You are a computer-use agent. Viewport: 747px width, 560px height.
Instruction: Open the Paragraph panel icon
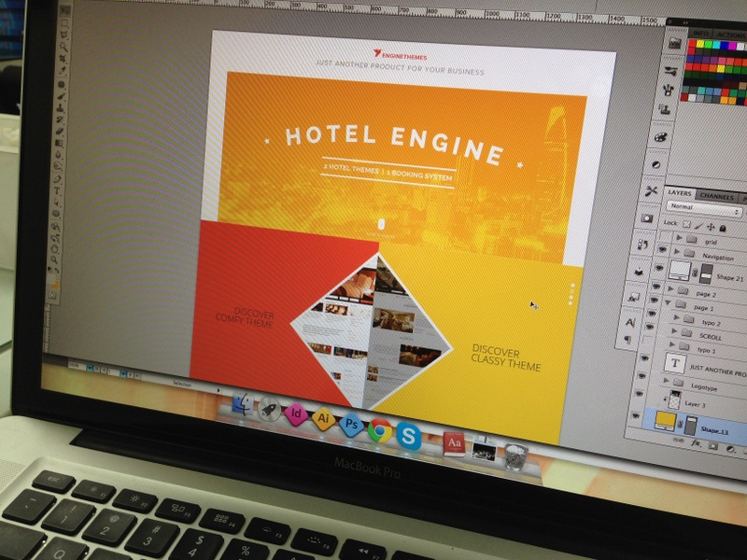click(x=627, y=340)
